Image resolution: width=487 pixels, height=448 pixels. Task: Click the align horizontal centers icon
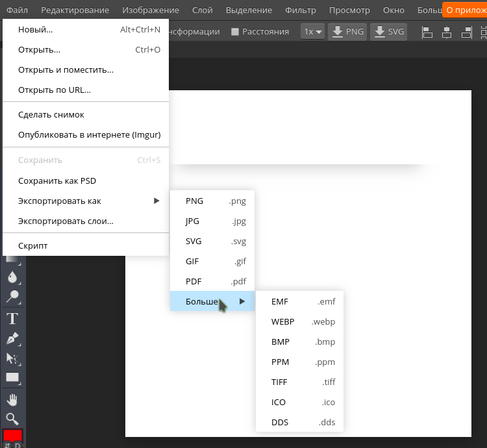447,32
